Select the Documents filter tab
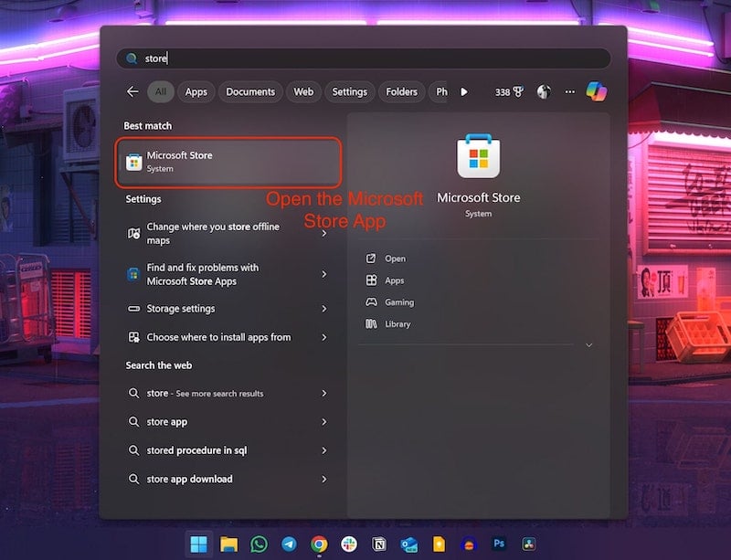 (250, 92)
